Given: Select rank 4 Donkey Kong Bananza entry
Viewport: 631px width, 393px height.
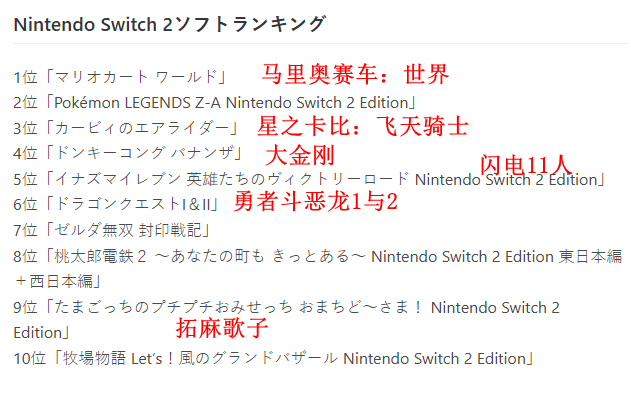Looking at the screenshot, I should (128, 153).
